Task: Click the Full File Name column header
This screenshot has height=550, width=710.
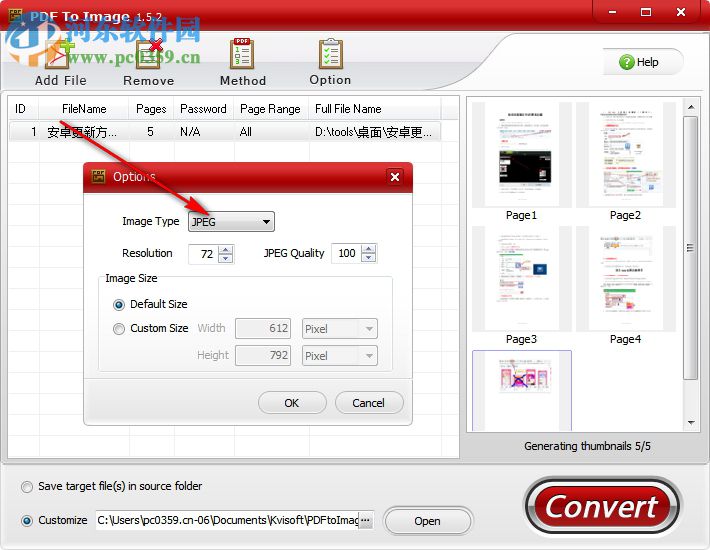Action: coord(374,109)
